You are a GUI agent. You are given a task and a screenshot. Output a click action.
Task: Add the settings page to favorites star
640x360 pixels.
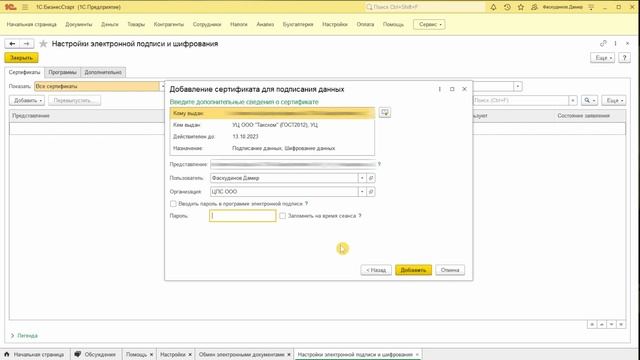tap(43, 44)
